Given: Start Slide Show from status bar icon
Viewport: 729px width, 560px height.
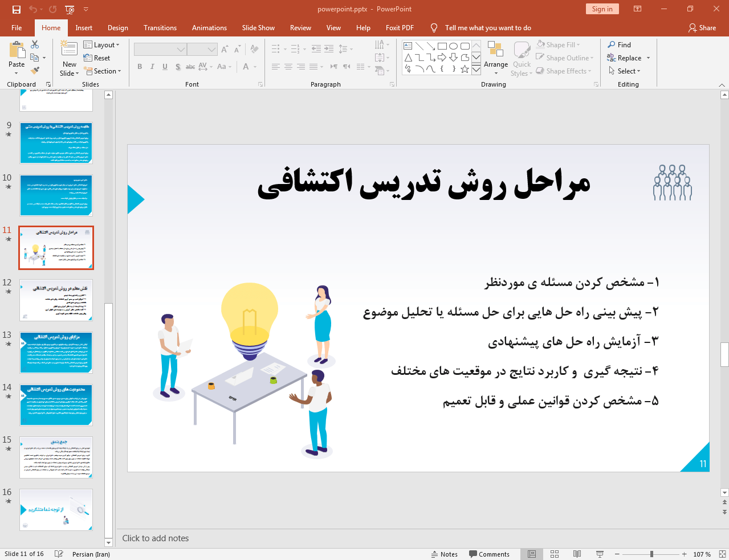Looking at the screenshot, I should click(x=600, y=554).
